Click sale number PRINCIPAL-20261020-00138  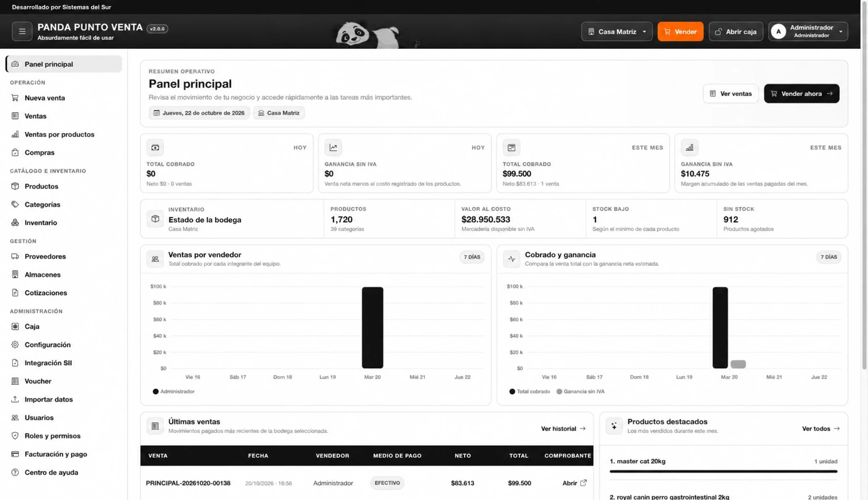tap(188, 483)
